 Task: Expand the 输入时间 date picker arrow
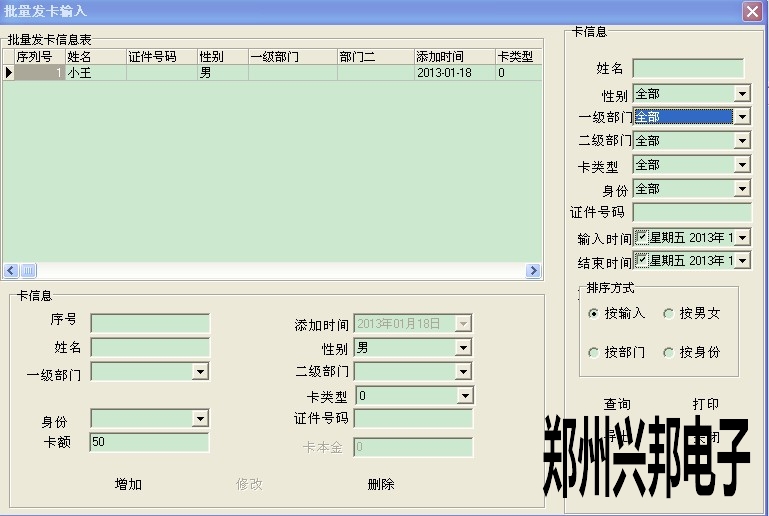(743, 237)
